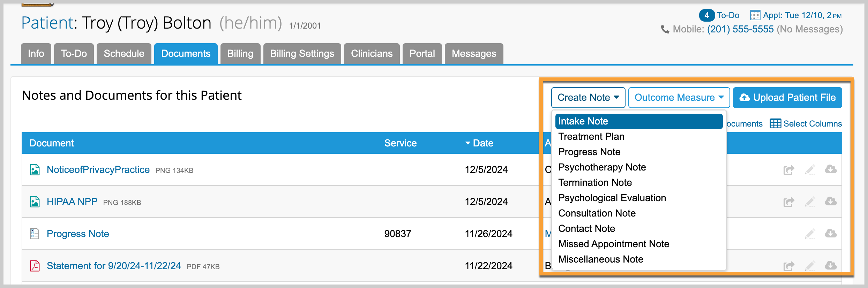Click the Select Columns grid icon
The image size is (868, 288).
(775, 124)
